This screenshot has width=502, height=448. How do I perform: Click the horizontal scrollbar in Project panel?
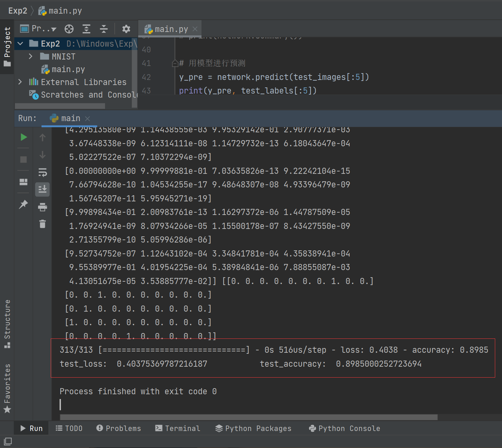point(60,106)
